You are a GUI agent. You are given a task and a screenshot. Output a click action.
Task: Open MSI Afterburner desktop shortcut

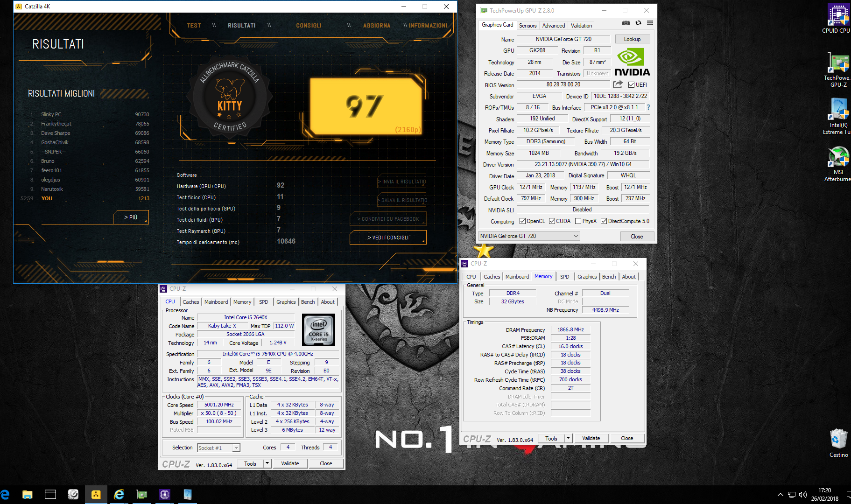click(838, 163)
